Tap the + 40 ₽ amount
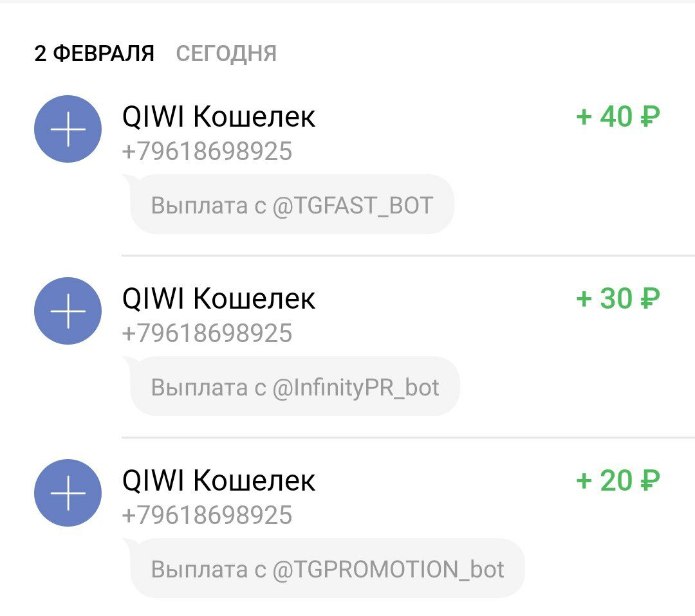Viewport: 695px width, 616px height. (618, 117)
